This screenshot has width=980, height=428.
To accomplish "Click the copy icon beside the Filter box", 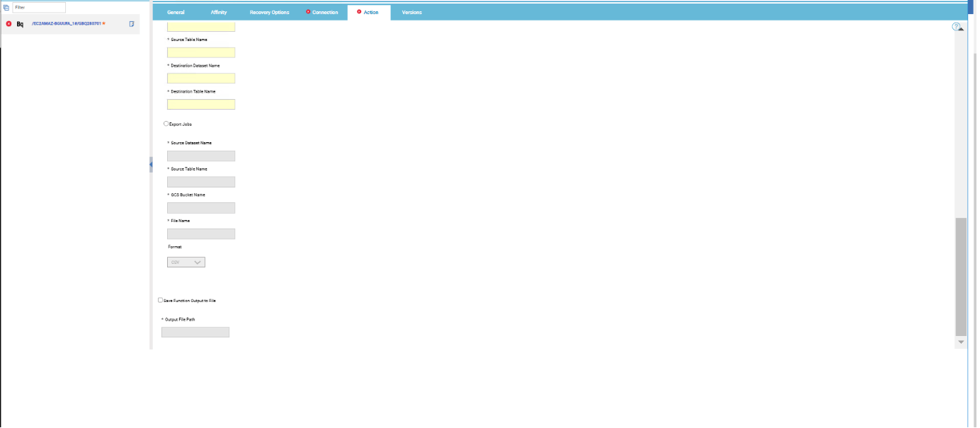I will point(6,7).
